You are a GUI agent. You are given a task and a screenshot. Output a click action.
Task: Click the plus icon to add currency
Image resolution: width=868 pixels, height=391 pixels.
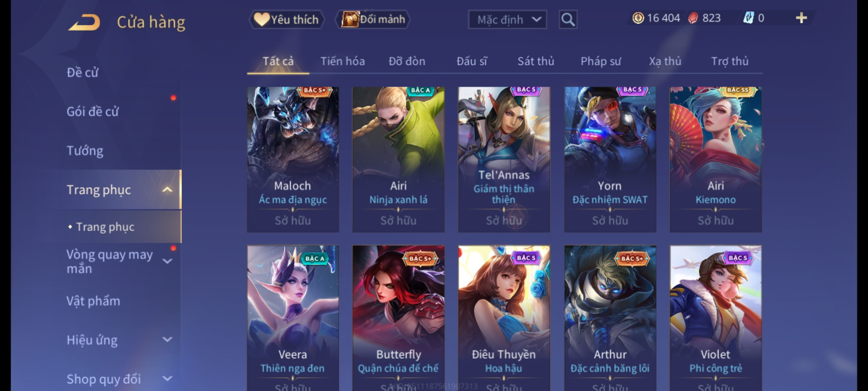tap(801, 18)
